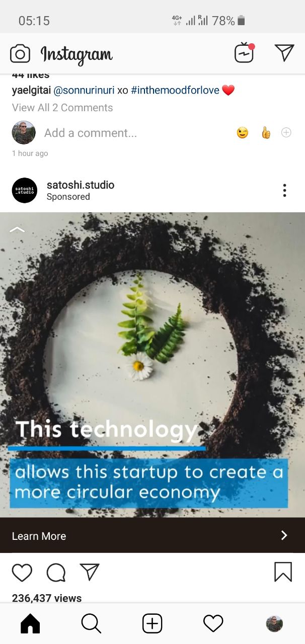Open the three-dot menu for satoshi.studio
This screenshot has width=305, height=644.
coord(284,190)
